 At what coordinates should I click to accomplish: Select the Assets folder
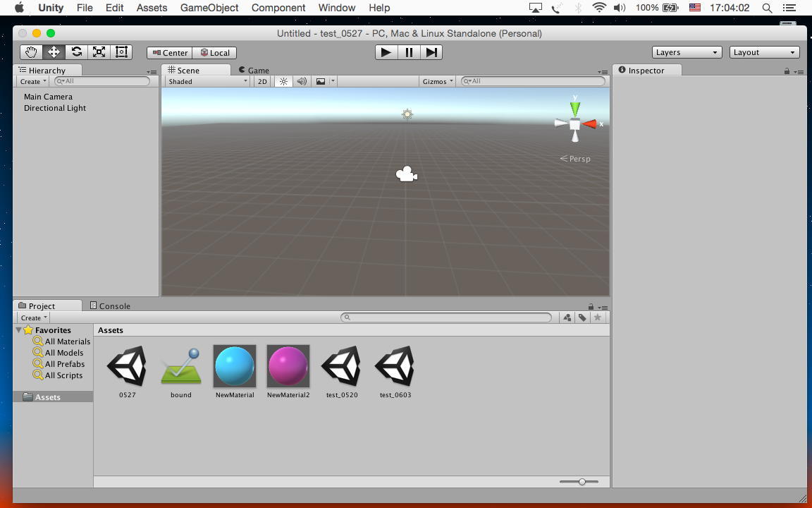(53, 397)
